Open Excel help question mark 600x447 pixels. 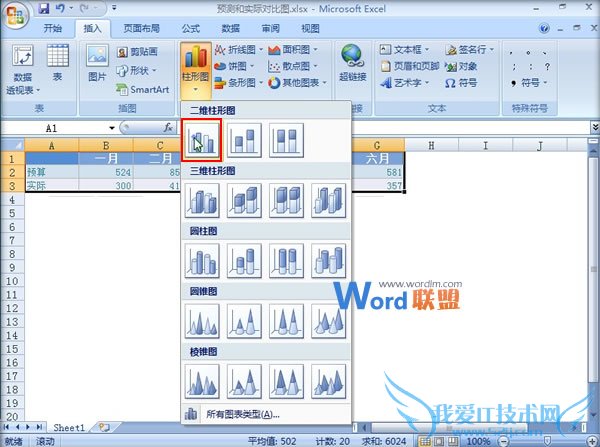click(544, 28)
